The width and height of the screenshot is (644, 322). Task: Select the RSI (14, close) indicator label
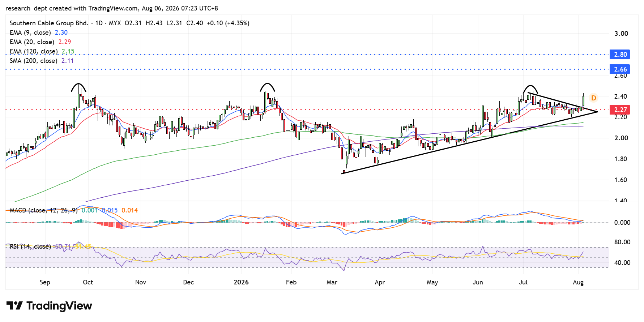click(x=30, y=246)
